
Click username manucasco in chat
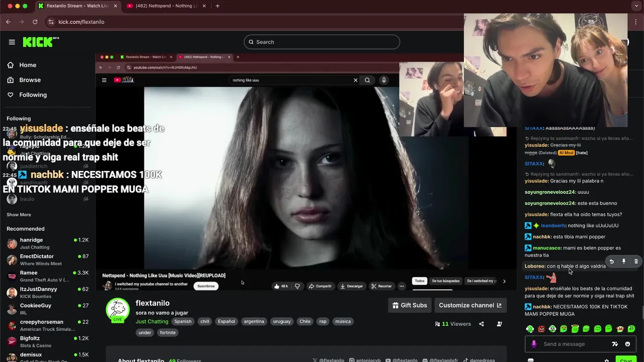[x=547, y=248]
